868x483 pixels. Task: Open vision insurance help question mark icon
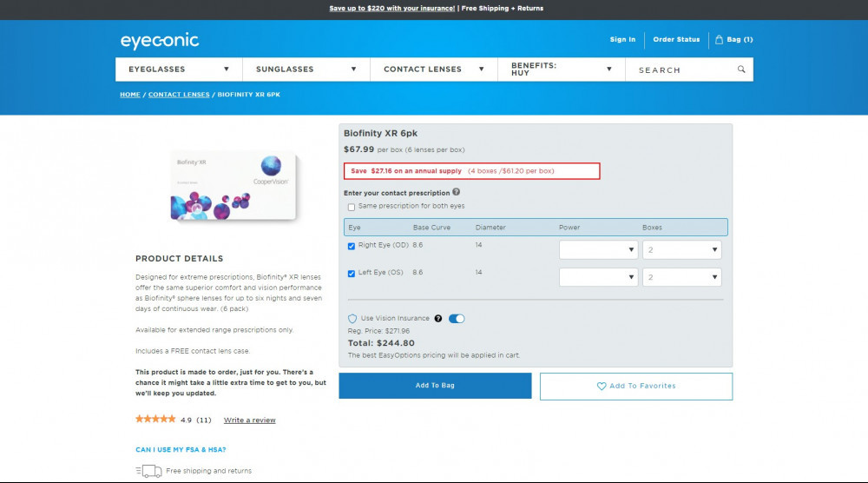click(438, 319)
